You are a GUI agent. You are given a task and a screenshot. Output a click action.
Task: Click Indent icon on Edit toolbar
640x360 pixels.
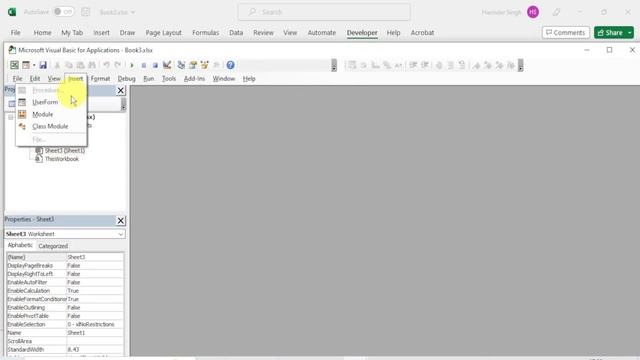click(x=413, y=65)
